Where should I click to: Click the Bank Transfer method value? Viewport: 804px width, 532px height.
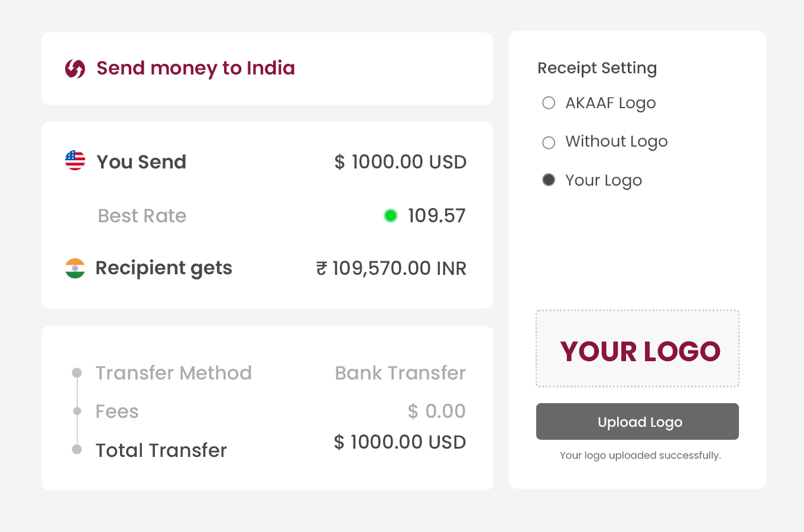click(x=400, y=373)
